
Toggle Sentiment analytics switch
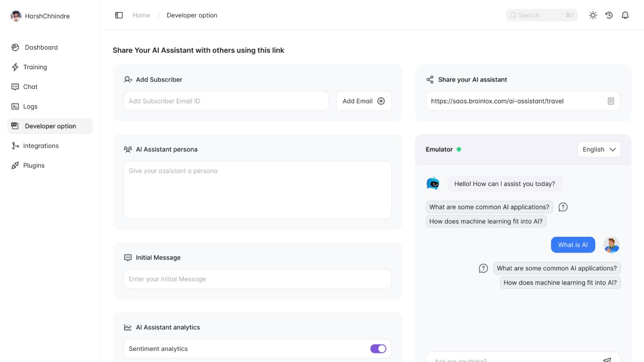point(378,349)
